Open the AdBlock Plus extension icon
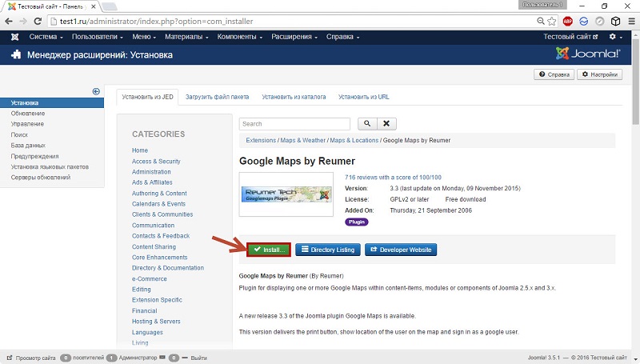This screenshot has height=364, width=640. pyautogui.click(x=567, y=22)
